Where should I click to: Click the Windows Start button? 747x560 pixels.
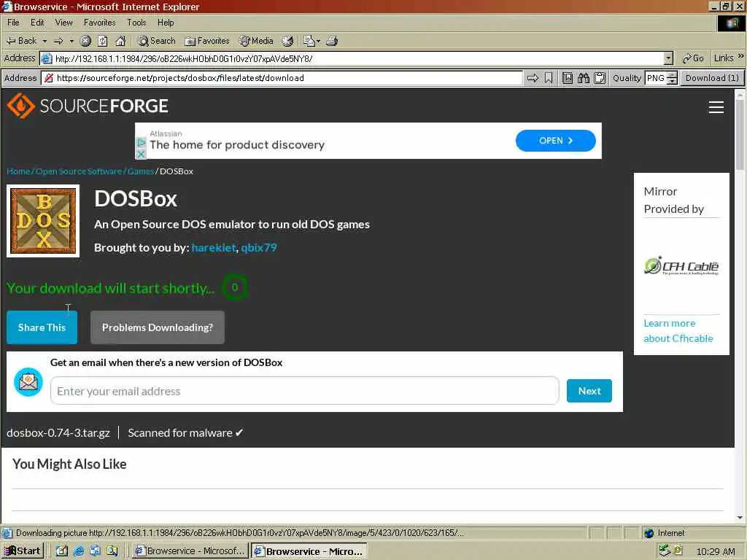pyautogui.click(x=23, y=551)
